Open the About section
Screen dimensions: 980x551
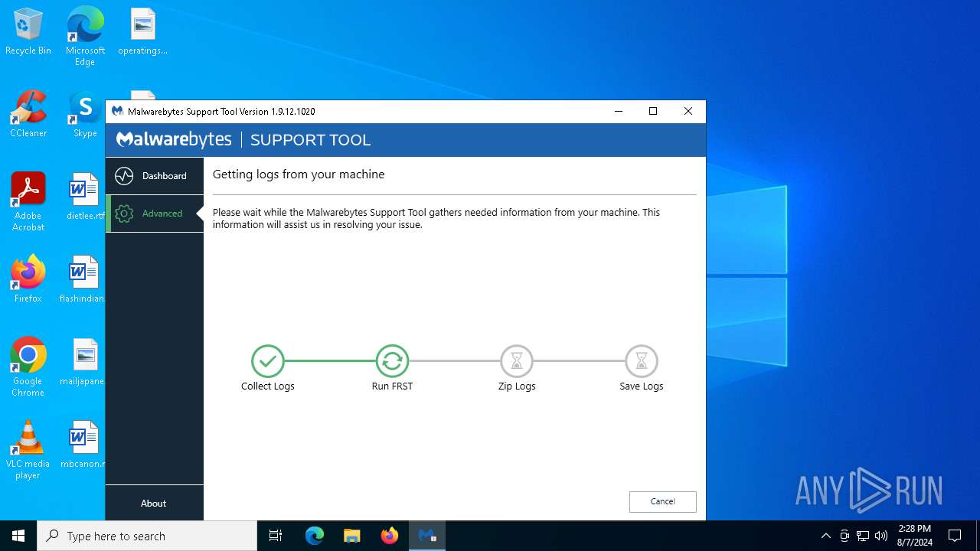(x=154, y=503)
